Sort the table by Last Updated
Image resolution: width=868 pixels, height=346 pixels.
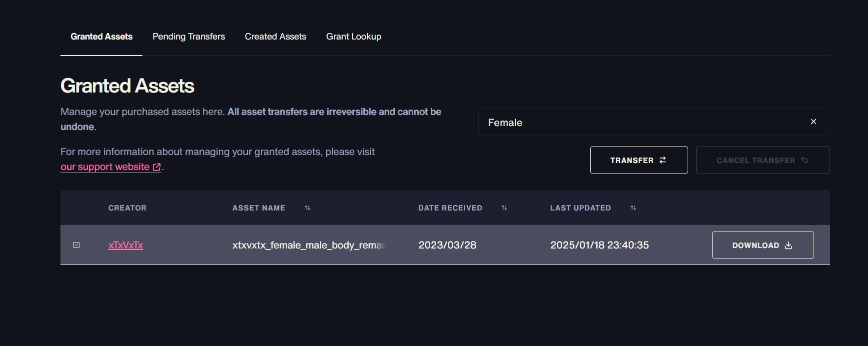633,208
